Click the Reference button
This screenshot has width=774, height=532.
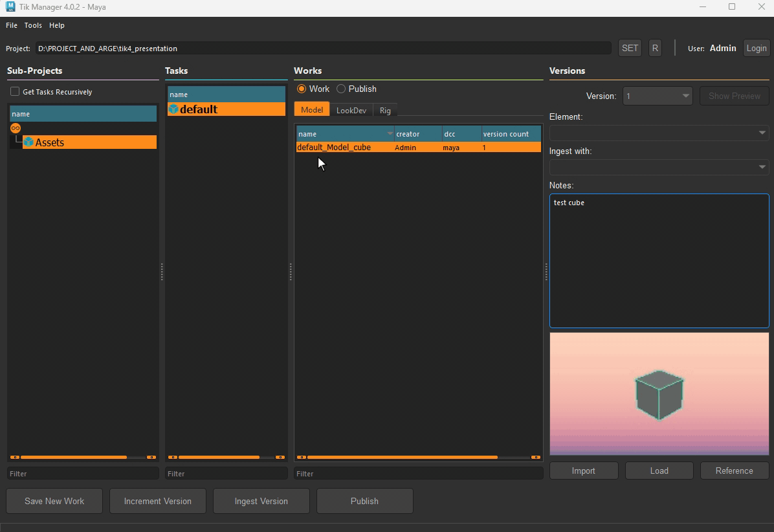pyautogui.click(x=734, y=471)
